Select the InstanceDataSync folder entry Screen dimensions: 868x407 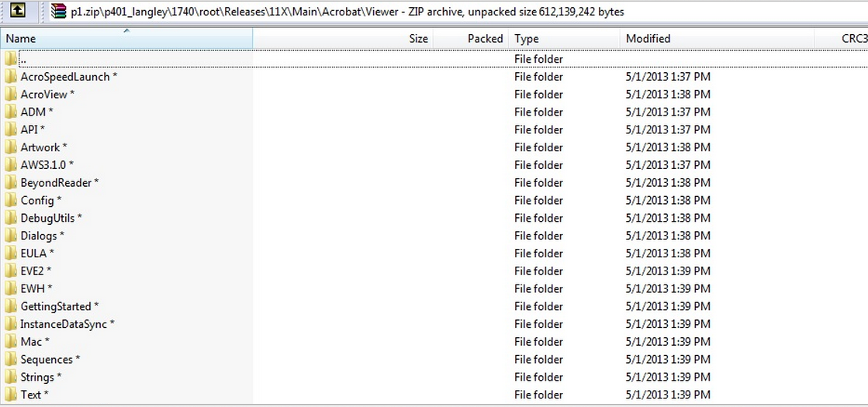[x=67, y=325]
